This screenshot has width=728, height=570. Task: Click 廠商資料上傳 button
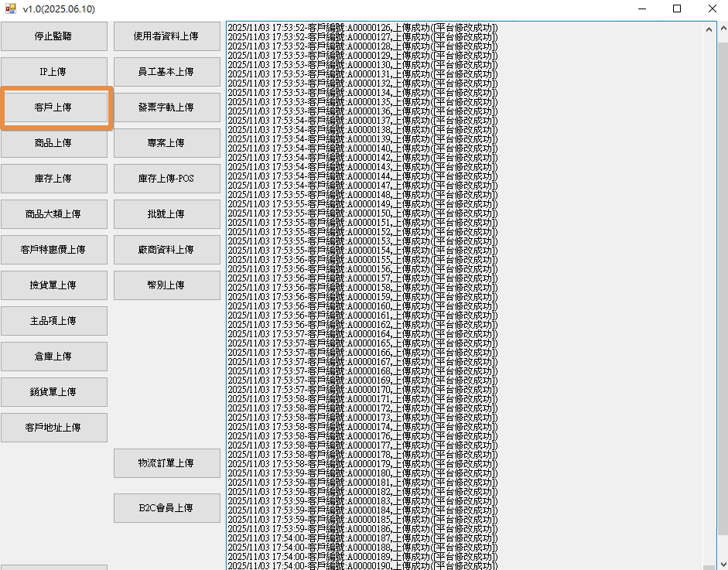click(166, 250)
